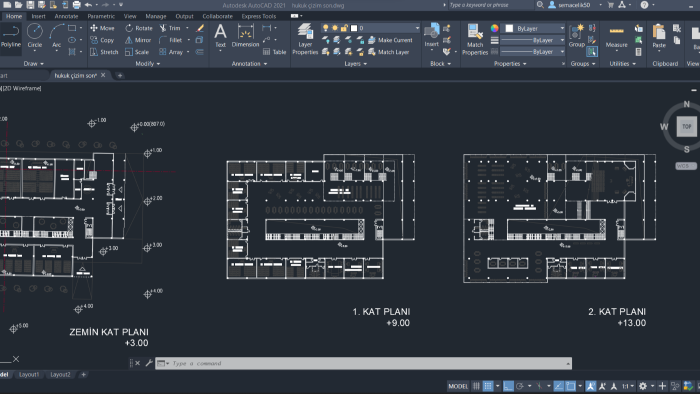The image size is (700, 394).
Task: Click the Rotate tool
Action: coord(139,28)
